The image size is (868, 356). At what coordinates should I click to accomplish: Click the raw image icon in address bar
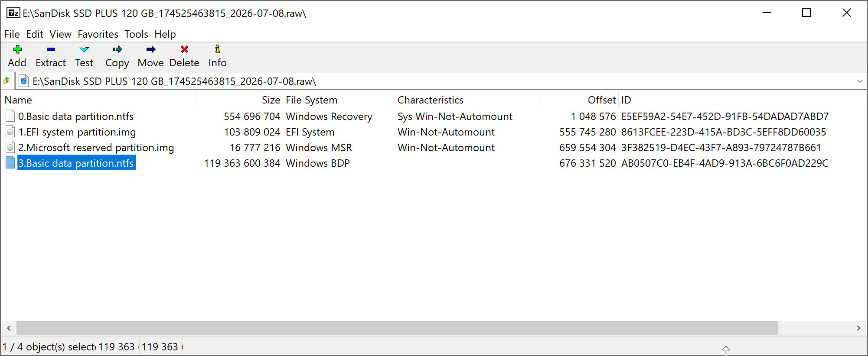tap(24, 81)
